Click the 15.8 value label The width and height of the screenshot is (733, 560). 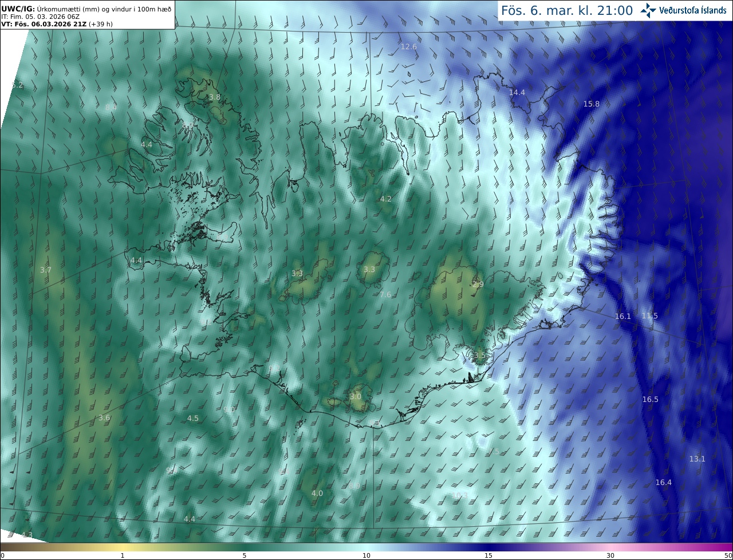[592, 104]
